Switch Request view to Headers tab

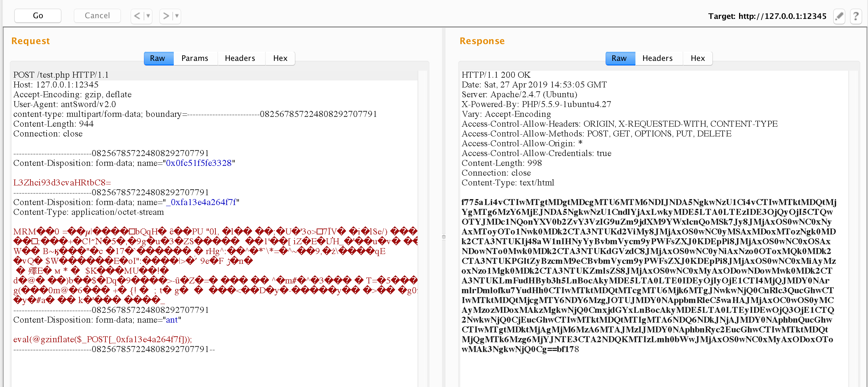[240, 58]
